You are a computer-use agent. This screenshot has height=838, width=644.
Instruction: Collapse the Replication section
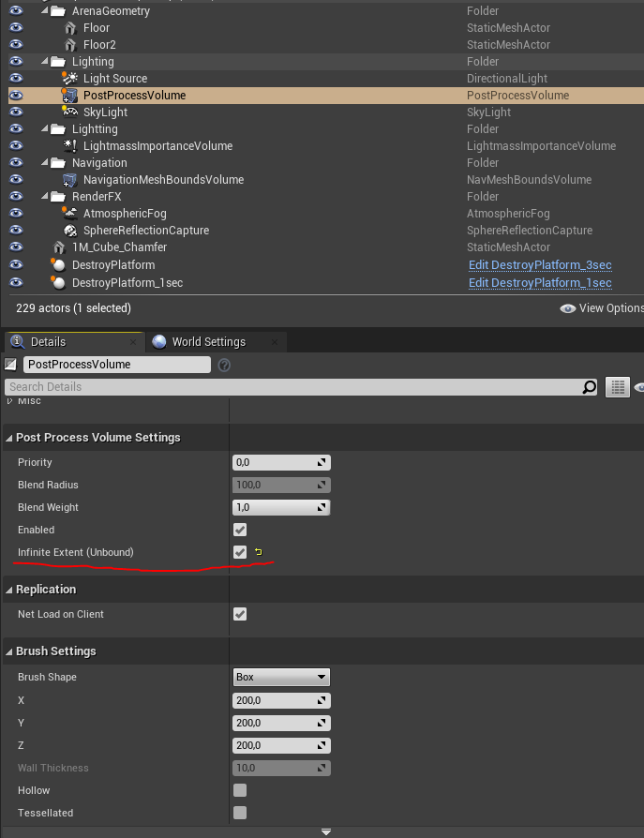tap(9, 590)
